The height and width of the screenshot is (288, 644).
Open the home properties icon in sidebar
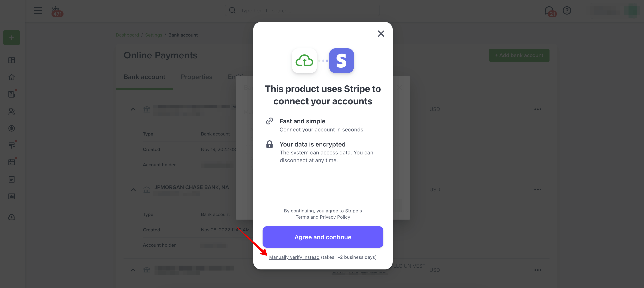[11, 77]
